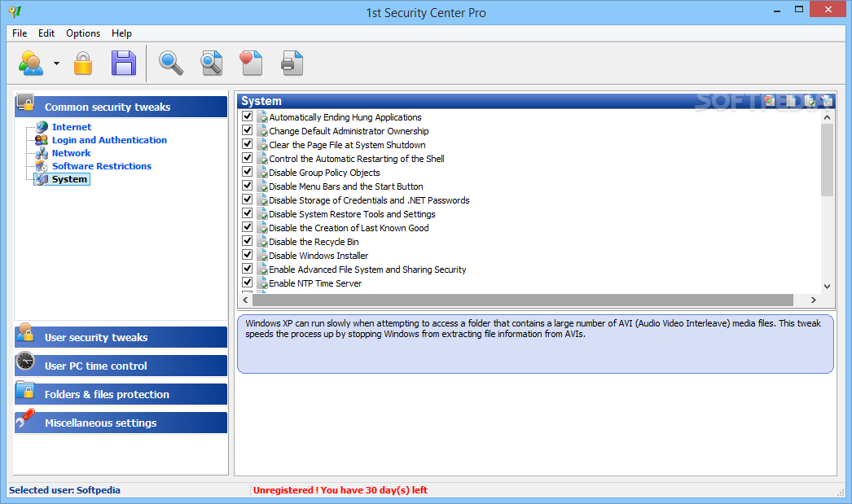
Task: Uncheck Disable System Restore Tools and Settings
Action: pyautogui.click(x=248, y=213)
